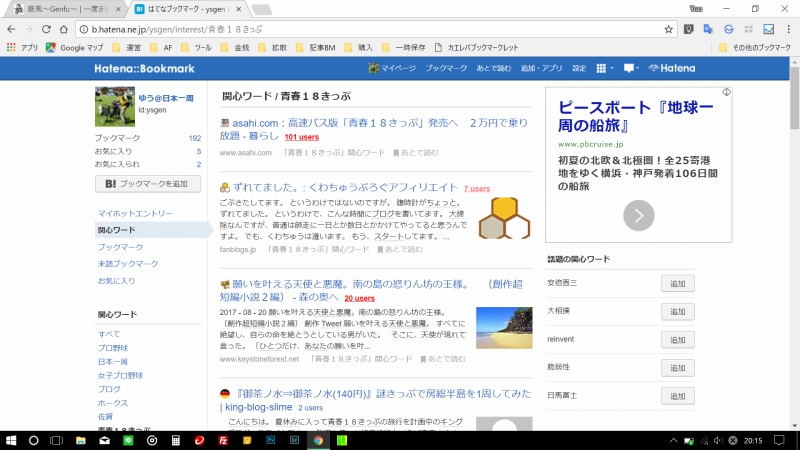Add 安倍晋三 with its 追加 button
This screenshot has width=800, height=450.
678,284
